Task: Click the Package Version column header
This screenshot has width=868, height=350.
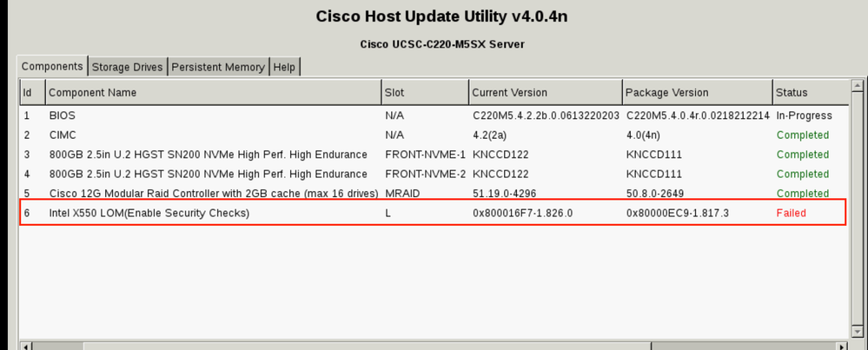Action: (698, 92)
